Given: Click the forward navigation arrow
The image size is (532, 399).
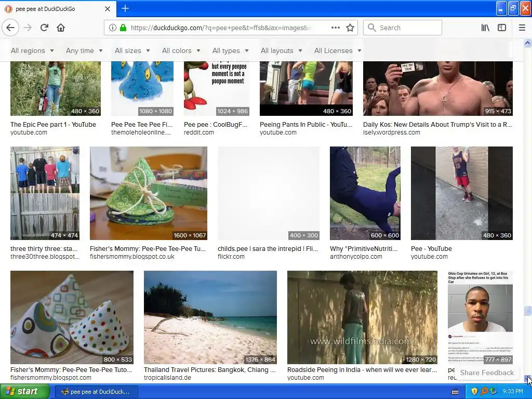Looking at the screenshot, I should (x=28, y=28).
